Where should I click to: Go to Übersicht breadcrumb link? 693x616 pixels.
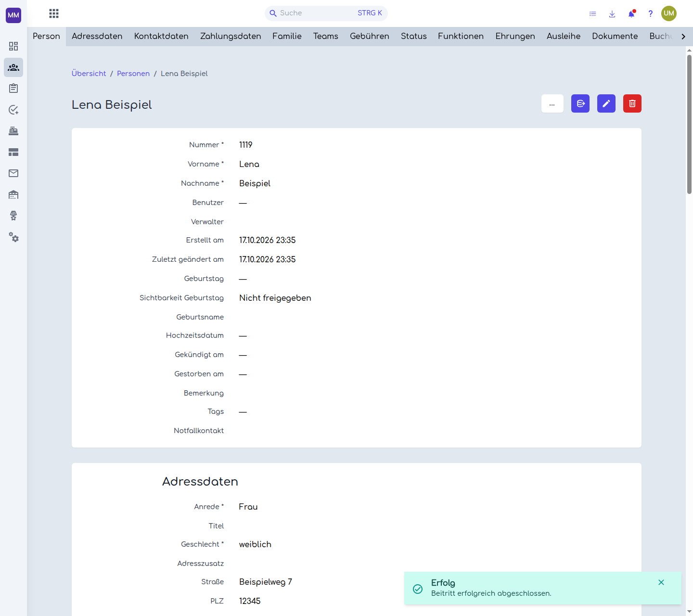tap(89, 74)
